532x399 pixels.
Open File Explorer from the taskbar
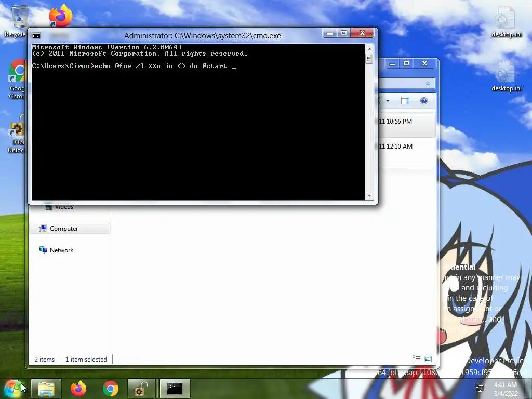tap(46, 389)
